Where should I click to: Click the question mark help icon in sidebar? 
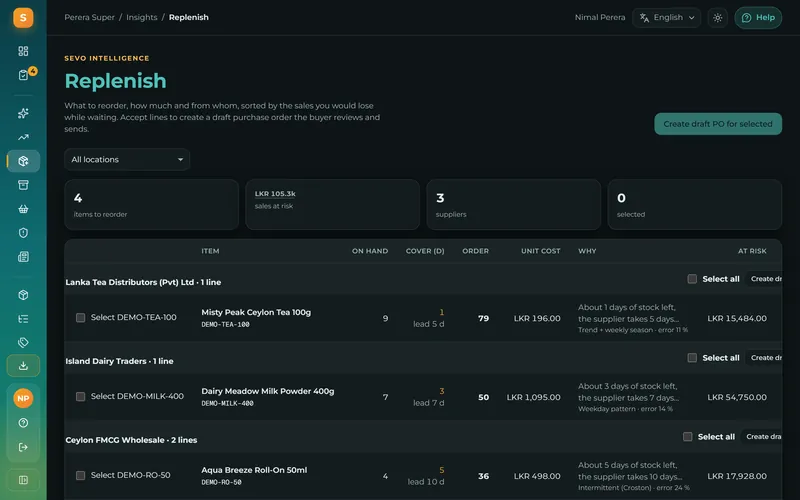23,423
